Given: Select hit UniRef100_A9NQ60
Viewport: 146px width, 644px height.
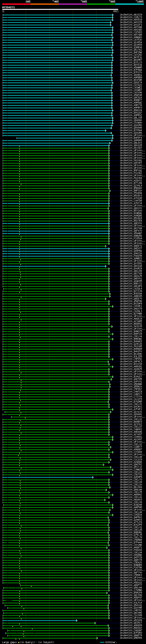Looking at the screenshot, I should [131, 37].
